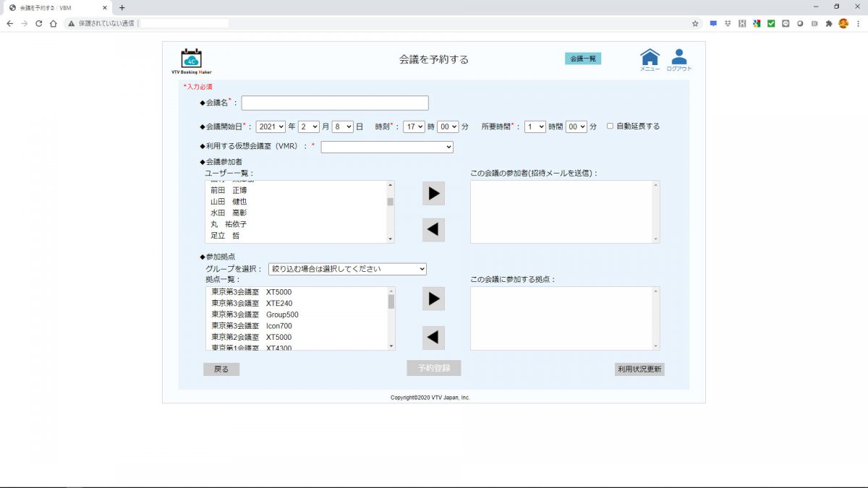Bookmark this page with star icon
Screen dimensions: 868x488
click(x=695, y=23)
